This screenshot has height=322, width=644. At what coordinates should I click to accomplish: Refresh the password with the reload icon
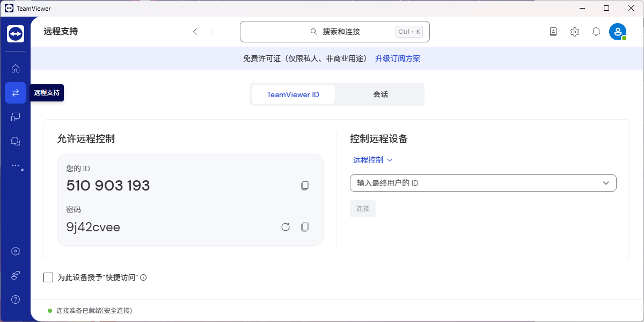pos(286,227)
